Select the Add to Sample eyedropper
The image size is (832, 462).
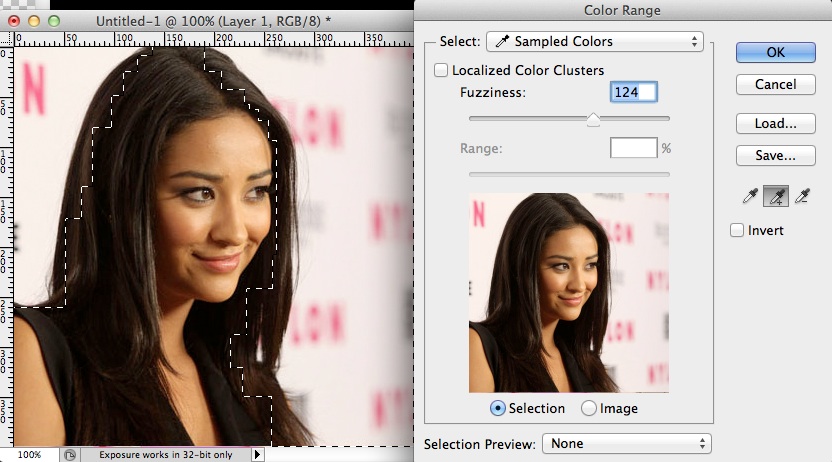(775, 197)
